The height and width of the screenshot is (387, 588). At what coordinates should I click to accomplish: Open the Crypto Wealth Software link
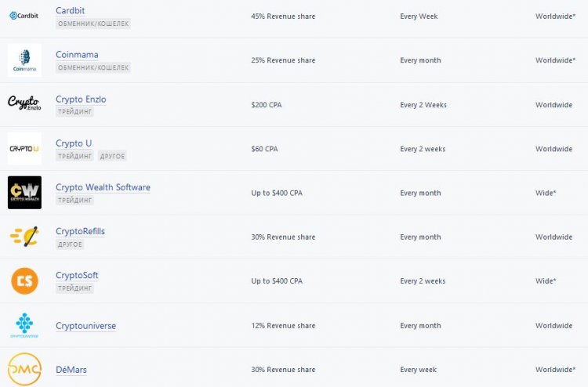103,187
